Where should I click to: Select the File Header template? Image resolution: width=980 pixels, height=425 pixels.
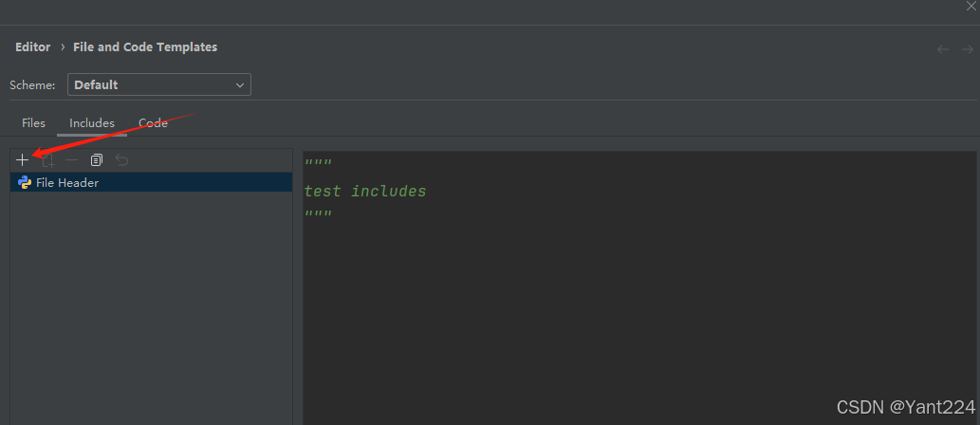151,182
